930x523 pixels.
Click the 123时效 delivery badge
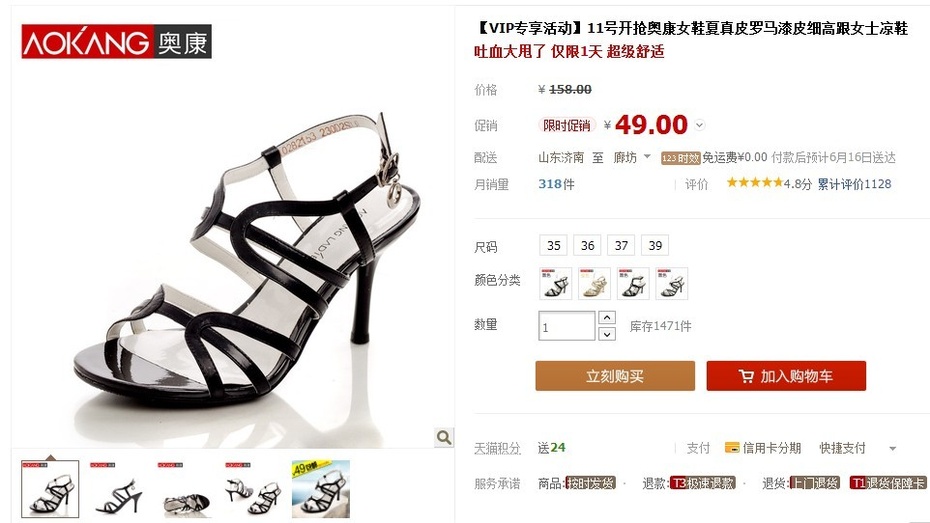pos(680,158)
